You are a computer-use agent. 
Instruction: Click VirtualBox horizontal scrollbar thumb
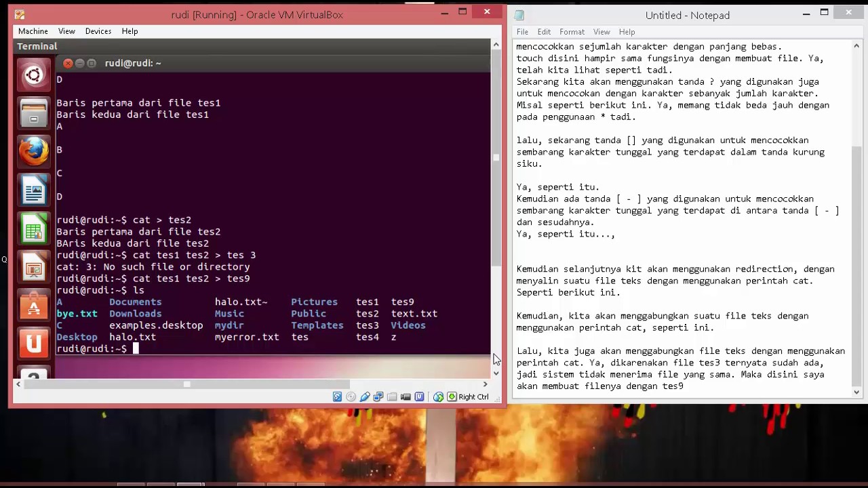[x=186, y=384]
